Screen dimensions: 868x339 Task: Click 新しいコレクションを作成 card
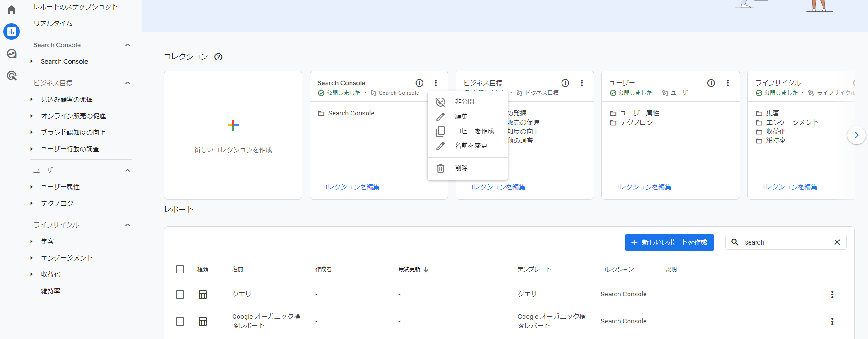(233, 135)
